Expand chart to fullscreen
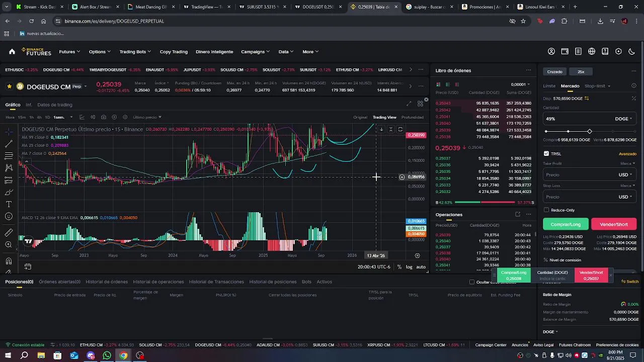This screenshot has width=644, height=362. tap(409, 104)
